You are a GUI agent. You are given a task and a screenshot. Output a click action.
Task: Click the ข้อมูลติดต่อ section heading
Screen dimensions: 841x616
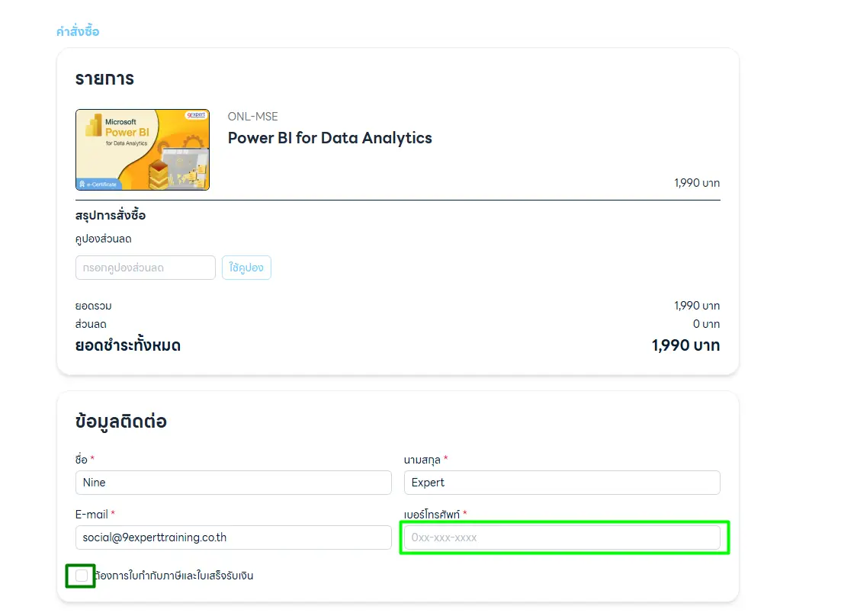(x=121, y=422)
